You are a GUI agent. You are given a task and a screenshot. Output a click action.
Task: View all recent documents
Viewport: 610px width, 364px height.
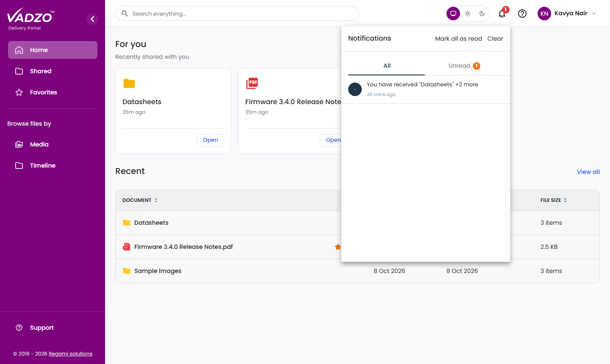pos(588,172)
